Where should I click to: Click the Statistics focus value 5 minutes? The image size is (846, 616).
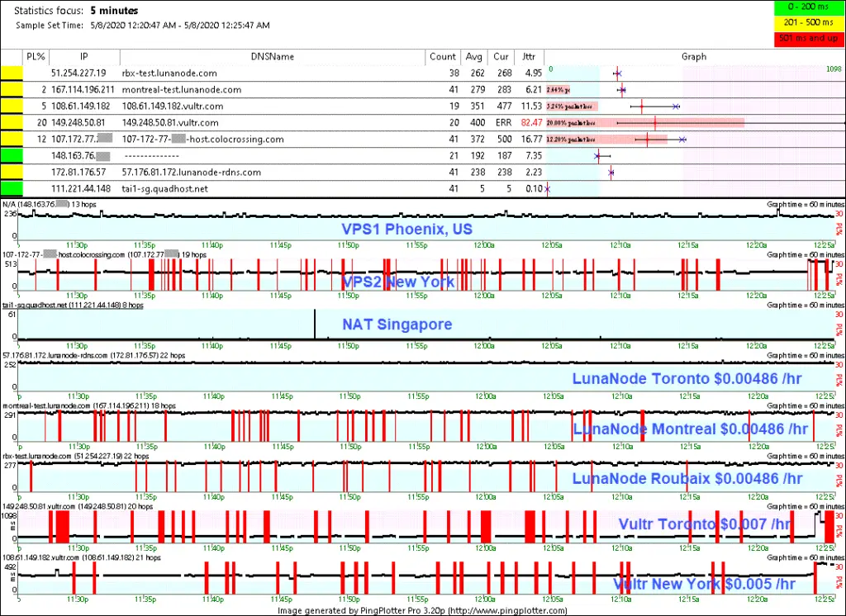click(x=114, y=11)
